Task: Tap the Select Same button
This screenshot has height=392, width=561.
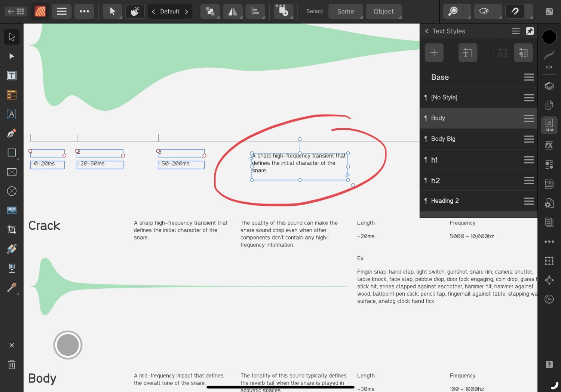Action: pos(345,12)
